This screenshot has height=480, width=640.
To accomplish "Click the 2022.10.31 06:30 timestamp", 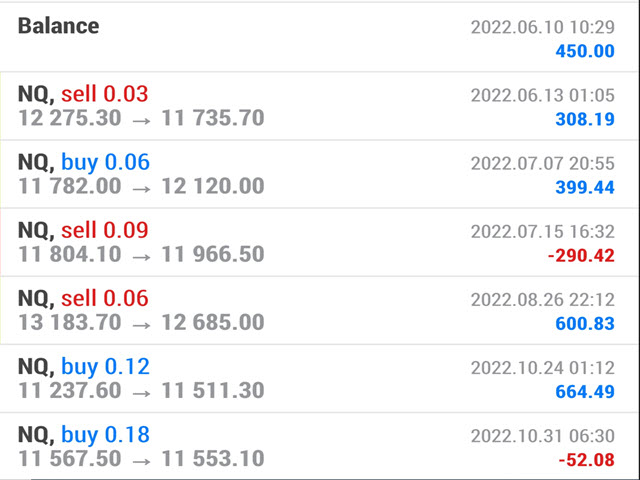I will 542,436.
